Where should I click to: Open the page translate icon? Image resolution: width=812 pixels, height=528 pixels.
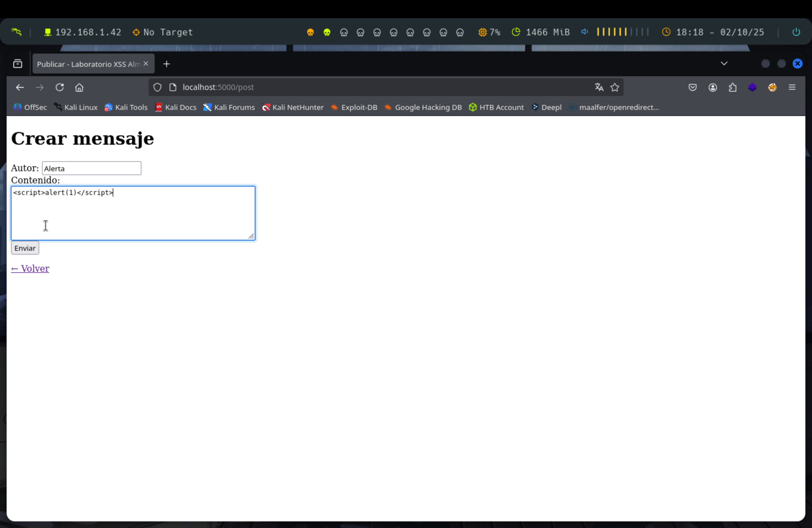[x=599, y=87]
